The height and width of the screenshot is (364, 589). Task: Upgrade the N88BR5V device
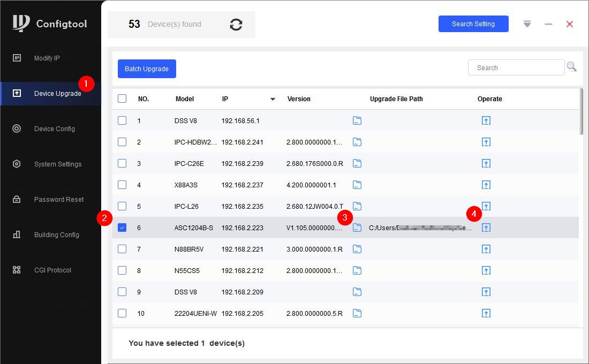486,249
